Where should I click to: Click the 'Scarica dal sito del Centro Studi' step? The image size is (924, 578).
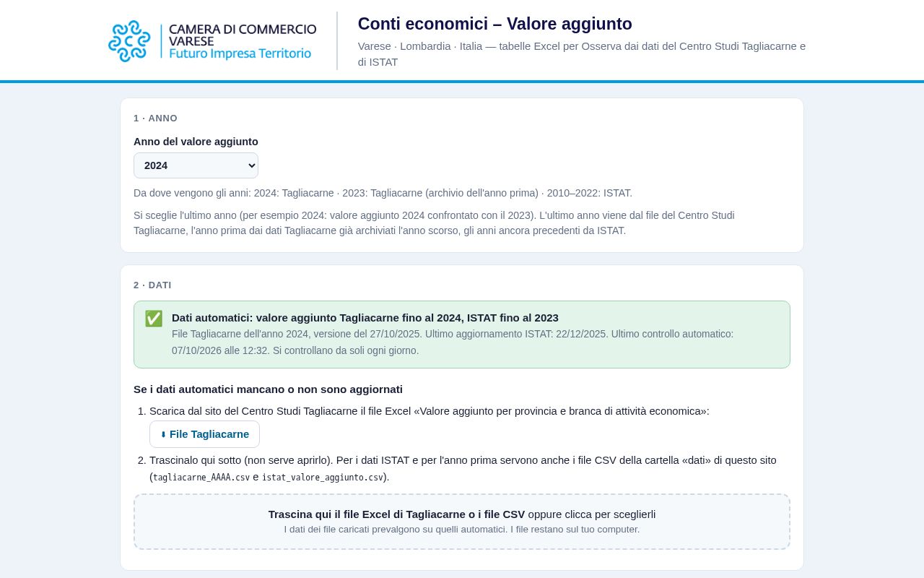[x=430, y=411]
